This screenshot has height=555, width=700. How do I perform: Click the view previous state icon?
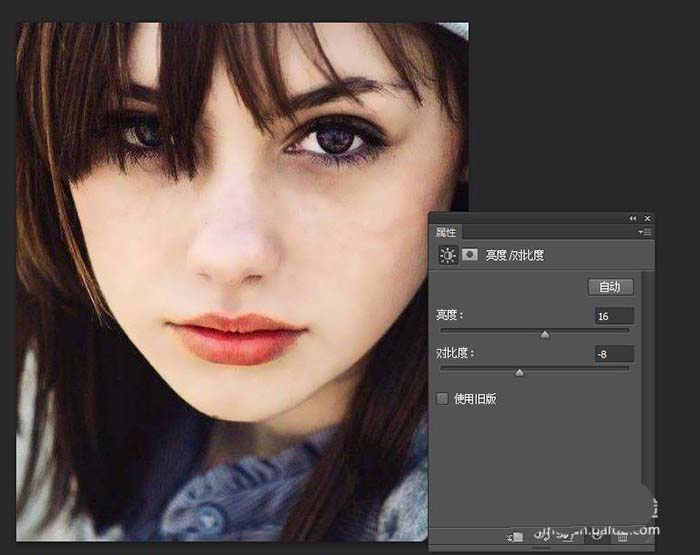point(543,537)
